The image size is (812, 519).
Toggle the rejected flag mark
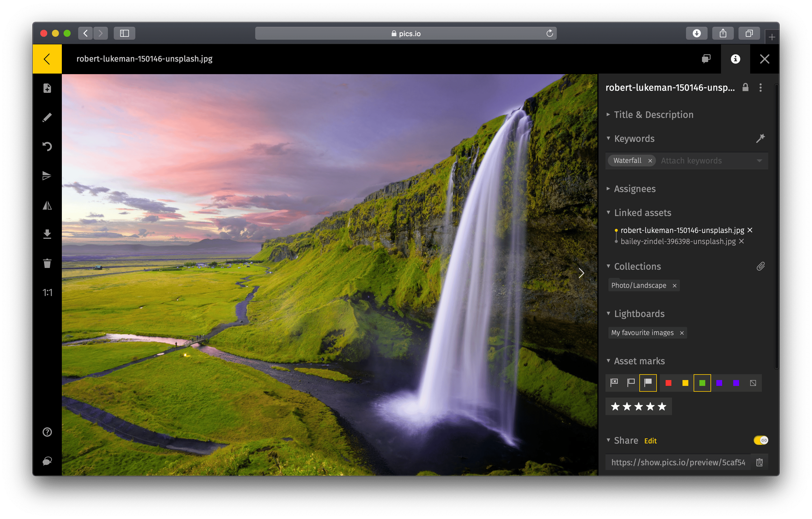pyautogui.click(x=614, y=383)
